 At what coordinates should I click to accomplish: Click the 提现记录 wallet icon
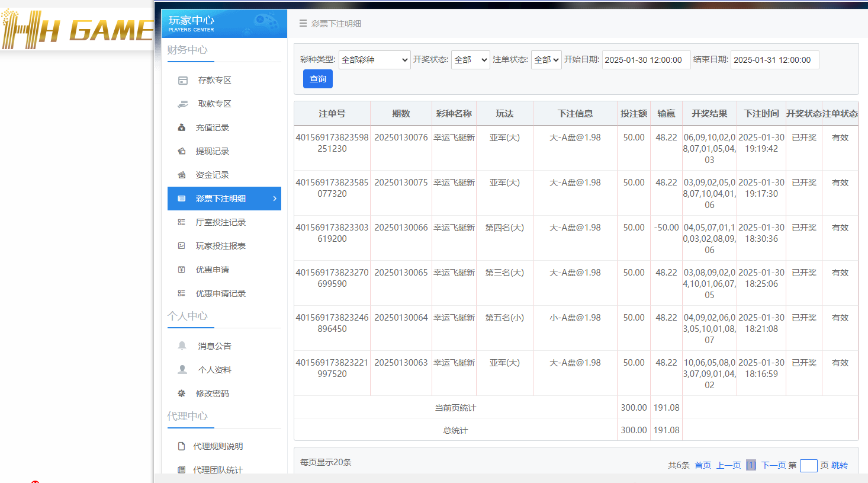pyautogui.click(x=182, y=151)
